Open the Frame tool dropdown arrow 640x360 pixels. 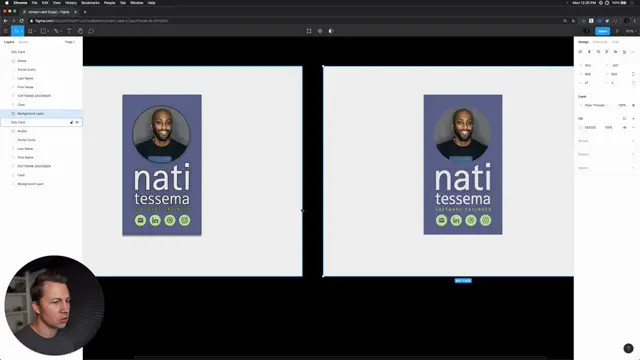35,31
